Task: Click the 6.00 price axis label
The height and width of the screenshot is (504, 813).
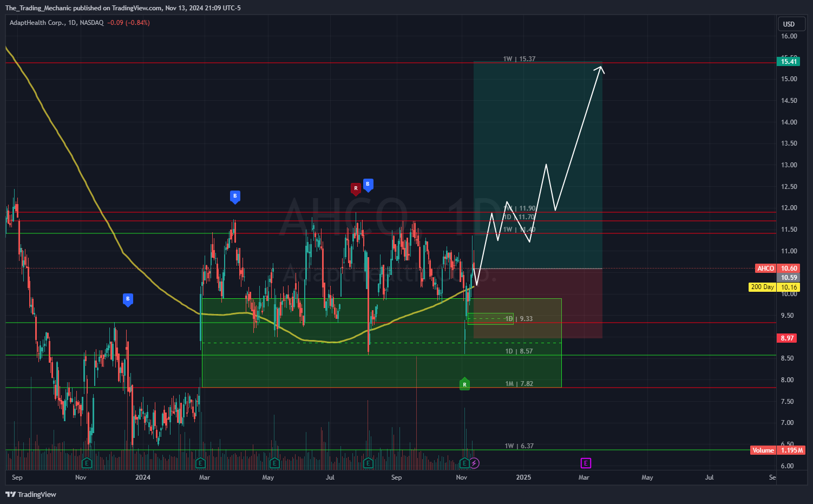Action: pyautogui.click(x=787, y=466)
